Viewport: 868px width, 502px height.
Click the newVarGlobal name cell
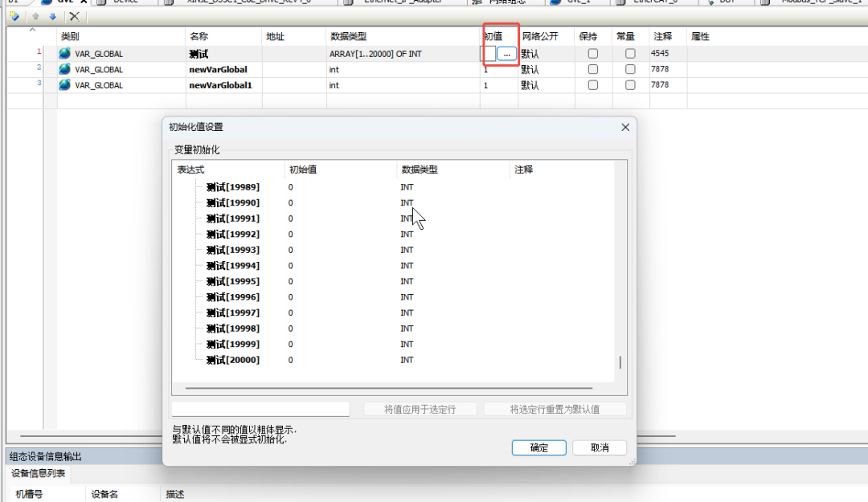218,69
